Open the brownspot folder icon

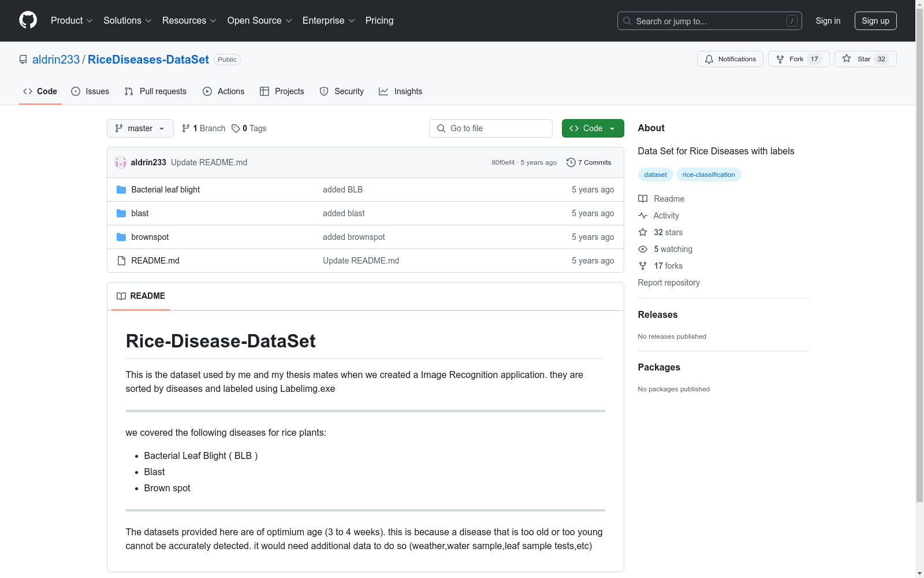click(x=121, y=237)
